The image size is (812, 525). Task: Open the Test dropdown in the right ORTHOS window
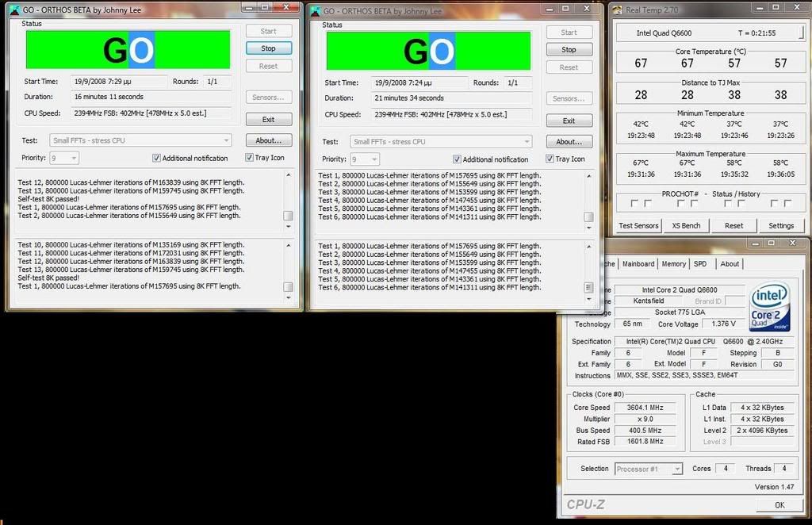441,142
